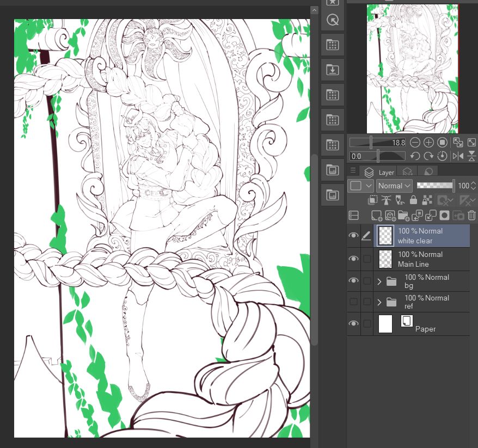Screen dimensions: 478x448
Task: Click the clip to layer below icon
Action: [372, 200]
